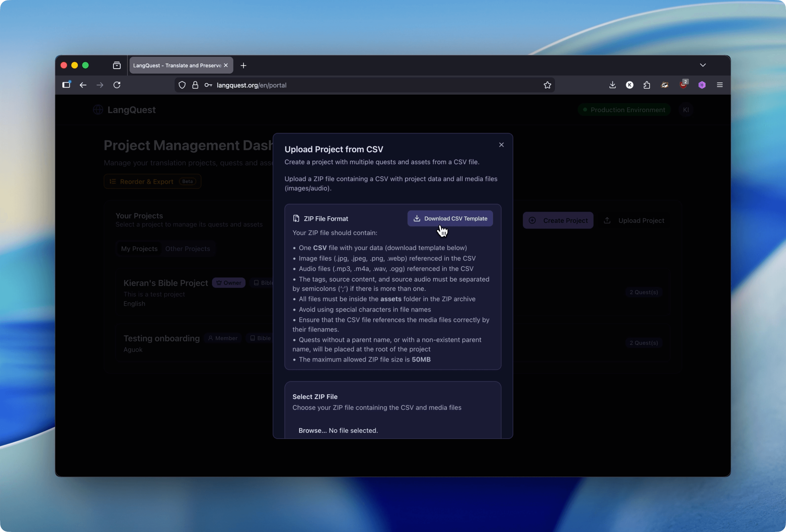
Task: View site security lock information
Action: [195, 85]
